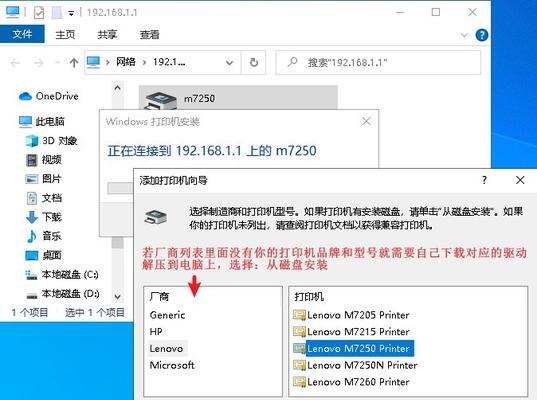This screenshot has height=400, width=537.
Task: Switch to the 主页 ribbon tab
Action: (65, 35)
